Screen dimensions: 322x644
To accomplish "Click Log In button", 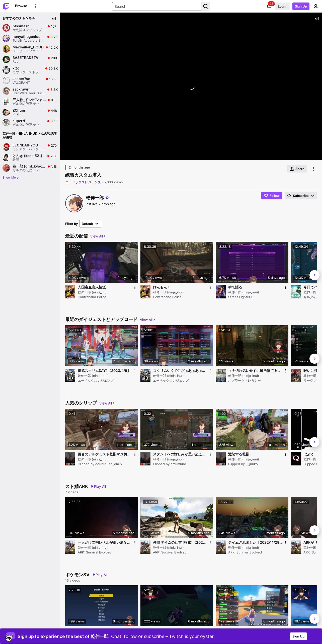I will 282,6.
